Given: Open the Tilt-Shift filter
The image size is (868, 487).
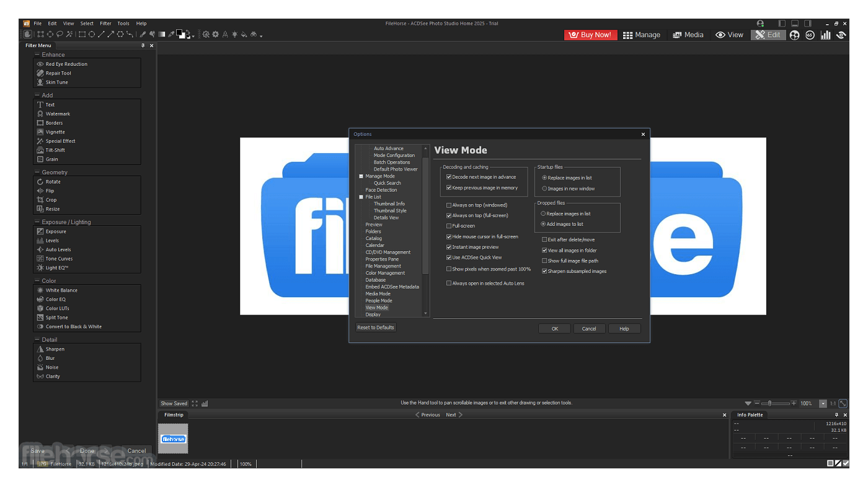Looking at the screenshot, I should [55, 150].
